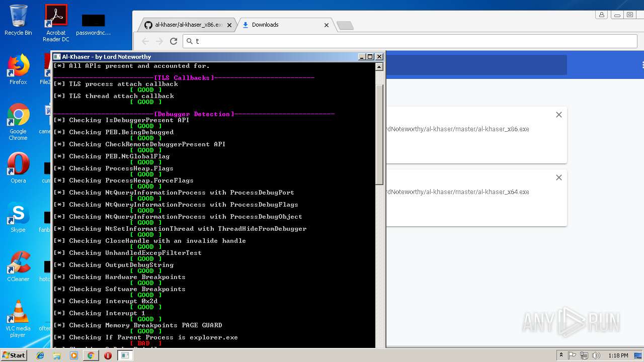Click the Action Center flag tray icon
The height and width of the screenshot is (362, 644).
point(572,355)
